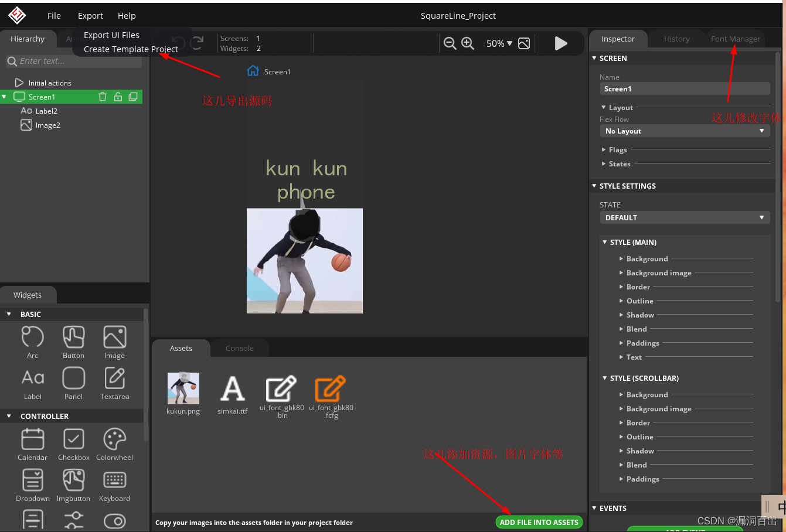Zoom in on the canvas
Screen dimensions: 786x532
467,43
